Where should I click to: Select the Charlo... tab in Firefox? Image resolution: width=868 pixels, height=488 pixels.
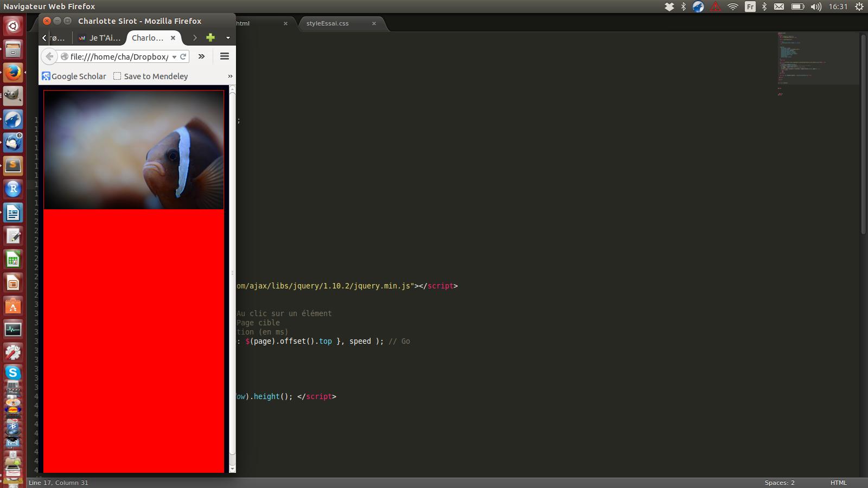pyautogui.click(x=148, y=38)
